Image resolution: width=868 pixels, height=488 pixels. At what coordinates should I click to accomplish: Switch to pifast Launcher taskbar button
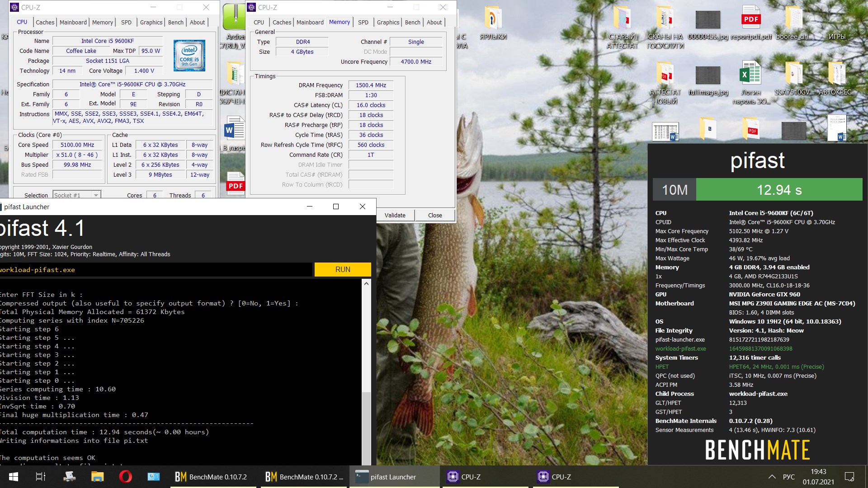[394, 477]
